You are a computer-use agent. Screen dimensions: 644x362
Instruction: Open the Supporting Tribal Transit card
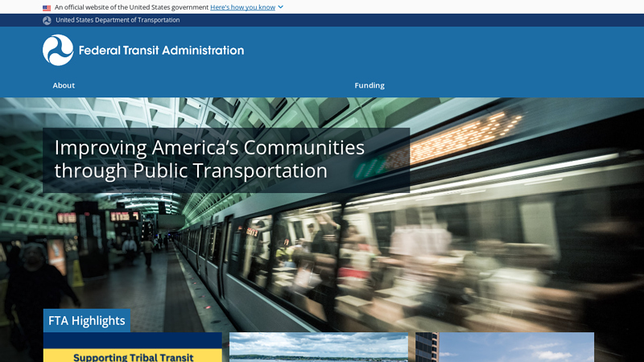point(133,348)
